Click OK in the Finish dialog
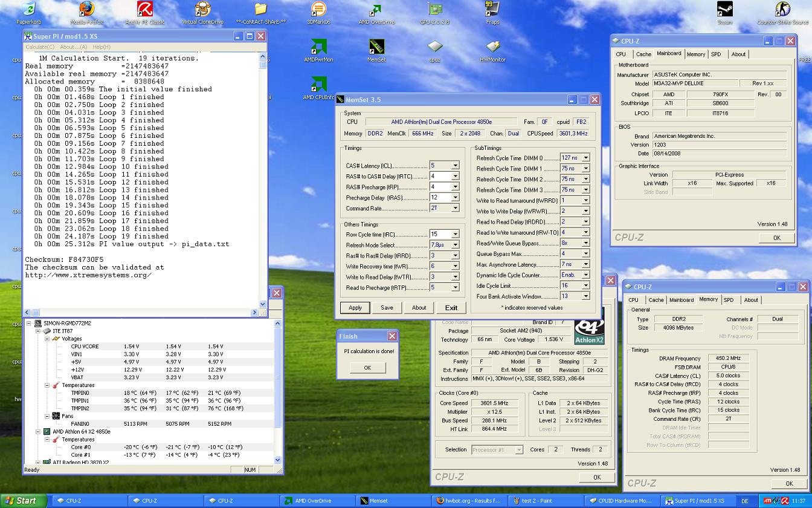 [367, 368]
